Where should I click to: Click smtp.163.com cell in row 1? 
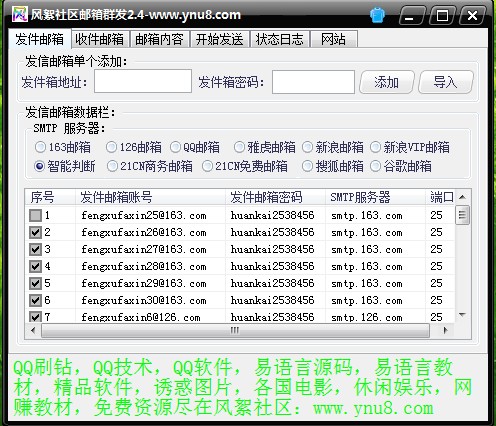tap(367, 215)
